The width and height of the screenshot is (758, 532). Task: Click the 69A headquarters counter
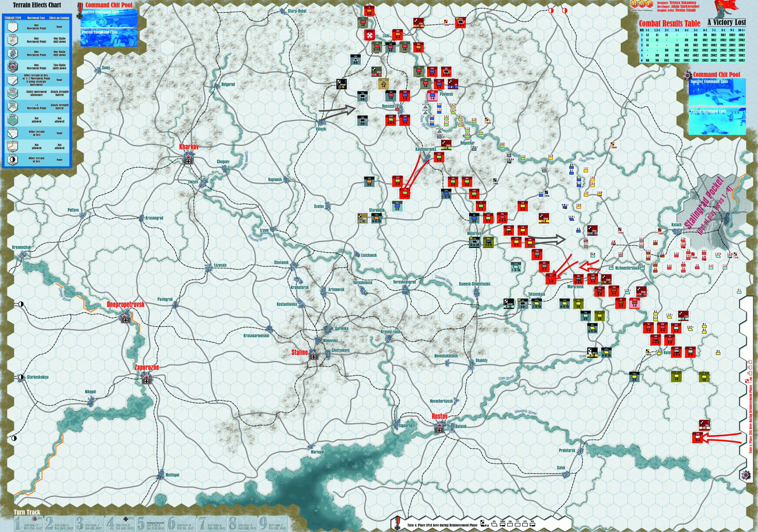click(x=419, y=23)
